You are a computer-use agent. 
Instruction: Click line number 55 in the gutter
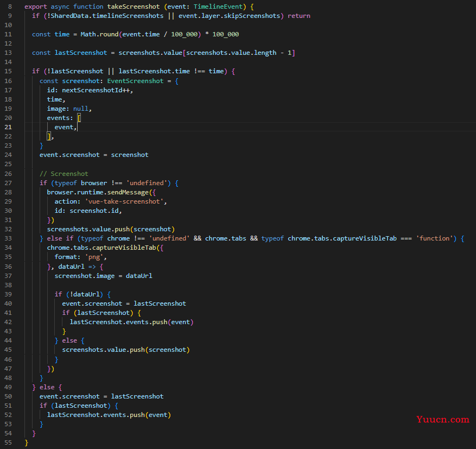(8, 442)
